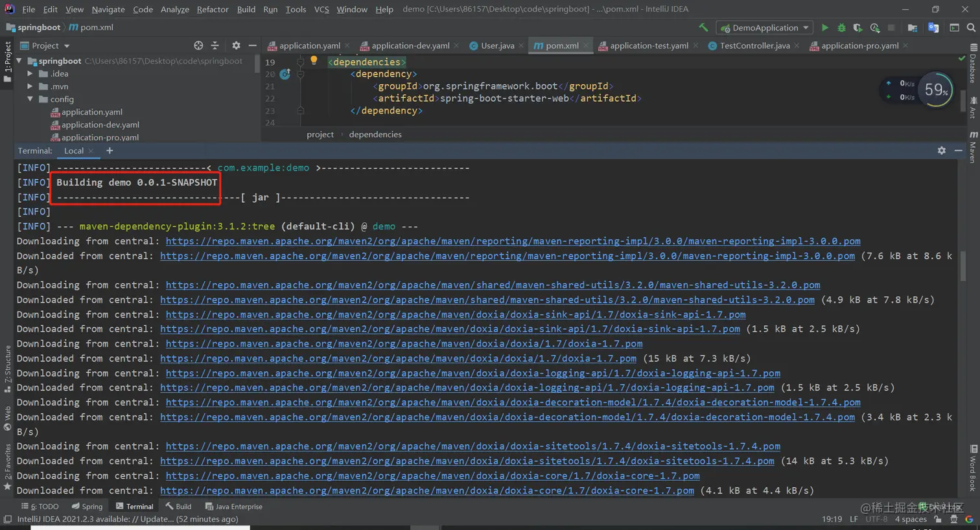
Task: Open the VCS menu
Action: pos(321,9)
